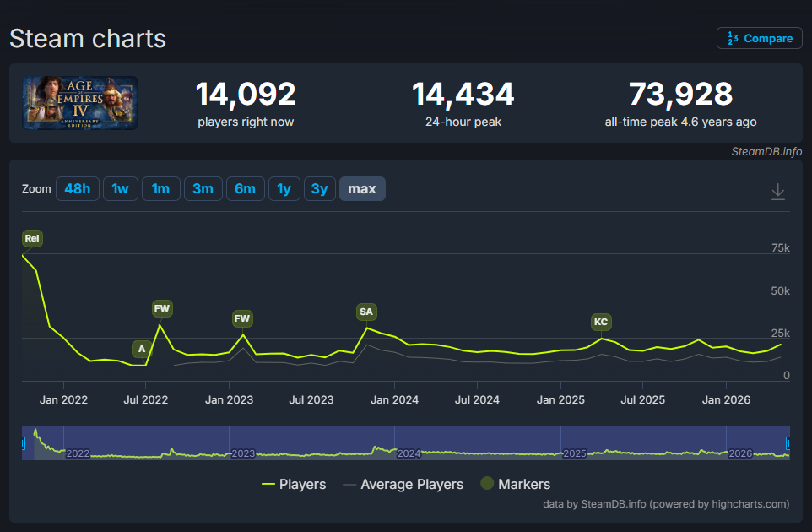This screenshot has height=532, width=812.
Task: Click the Jul 2025 axis label
Action: tap(642, 400)
